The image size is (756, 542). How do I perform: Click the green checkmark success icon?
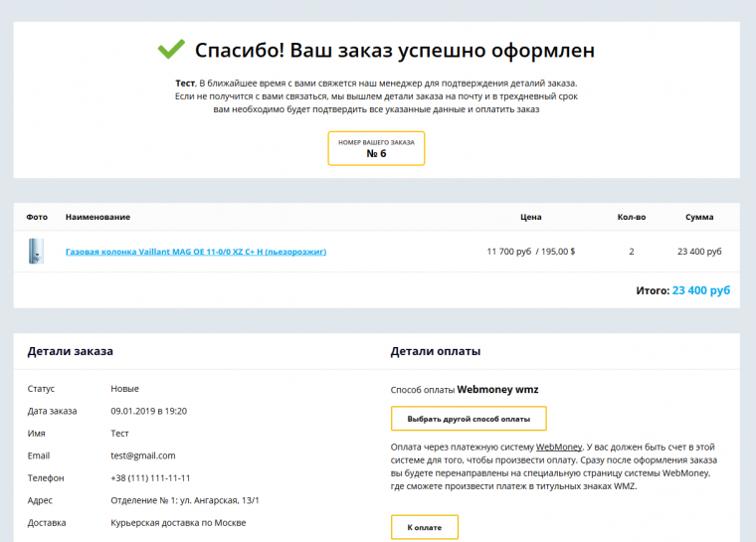point(171,49)
